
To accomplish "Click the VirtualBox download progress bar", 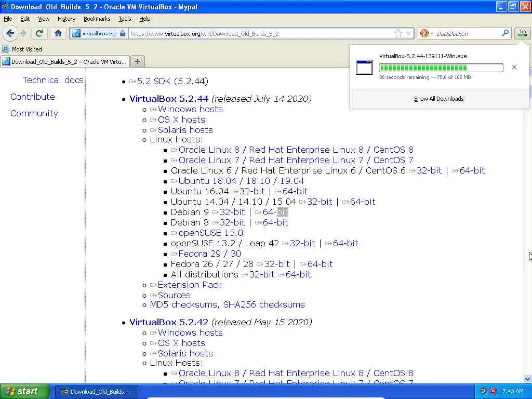I will (x=441, y=68).
